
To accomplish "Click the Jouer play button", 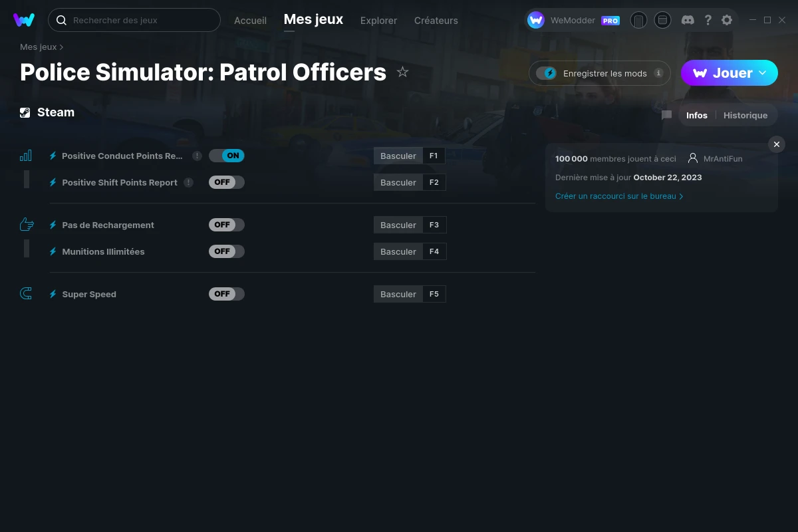I will point(730,73).
